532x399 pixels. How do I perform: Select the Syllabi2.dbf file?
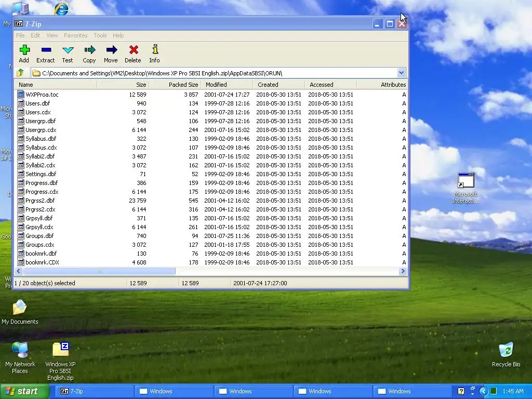point(211,156)
